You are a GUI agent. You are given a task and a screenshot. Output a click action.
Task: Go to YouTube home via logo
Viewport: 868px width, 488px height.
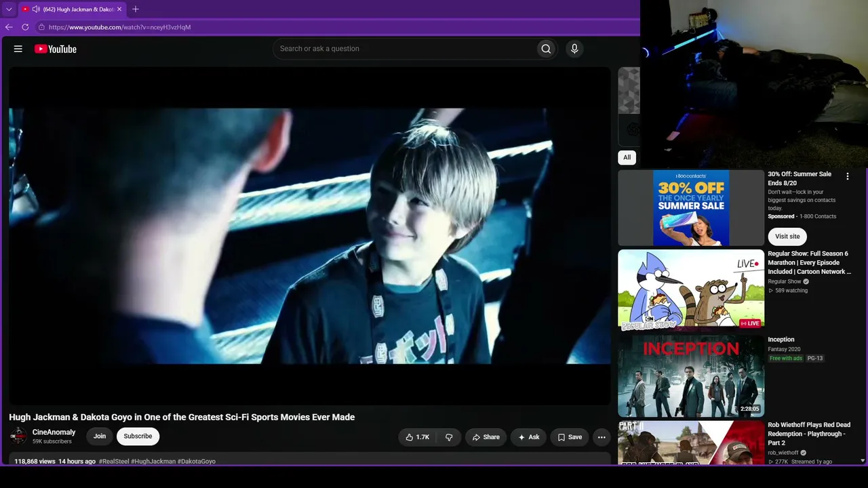click(x=56, y=49)
